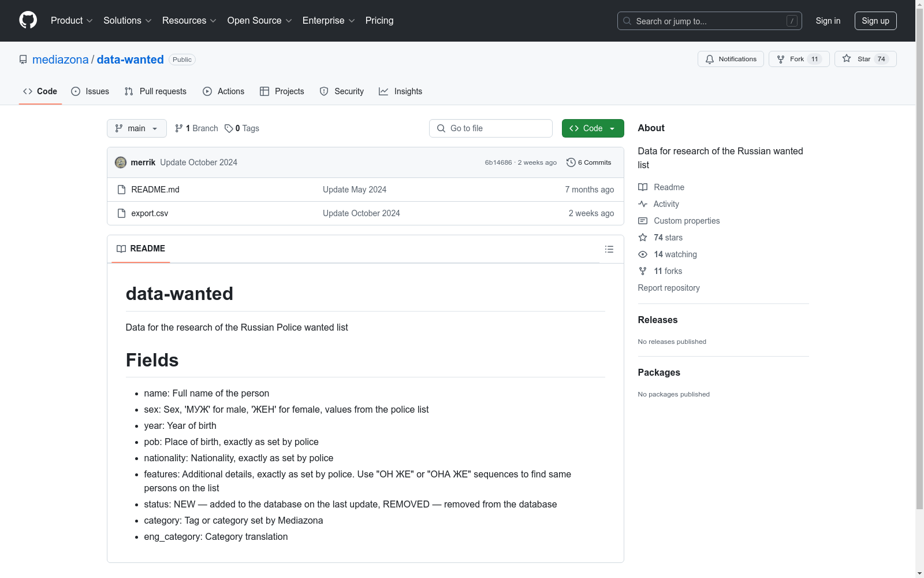
Task: Click the Sign in link
Action: coord(828,21)
